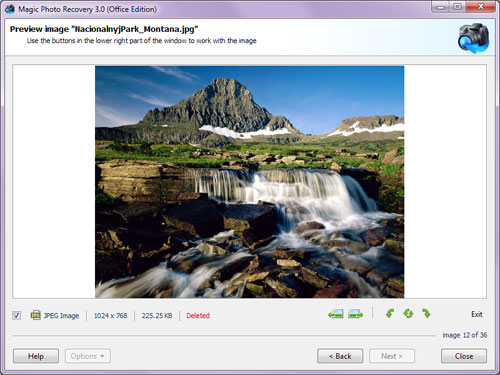Open the Help button
The image size is (500, 375).
(36, 356)
